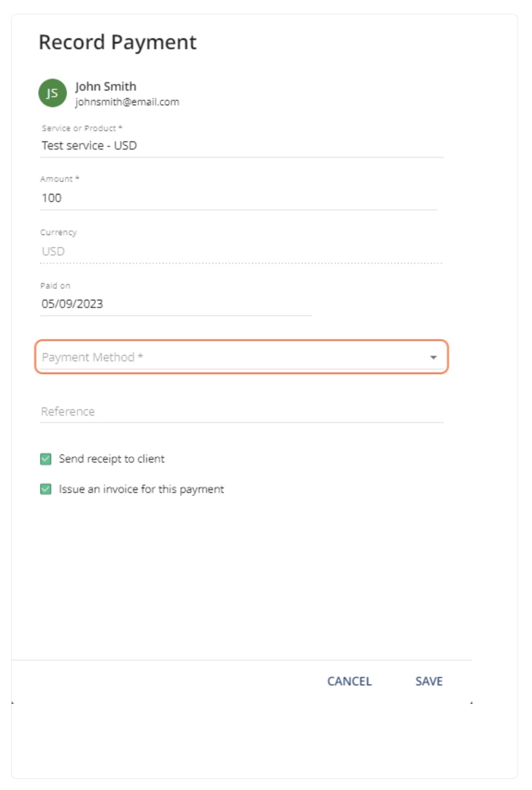Click the Record Payment dialog title

117,42
